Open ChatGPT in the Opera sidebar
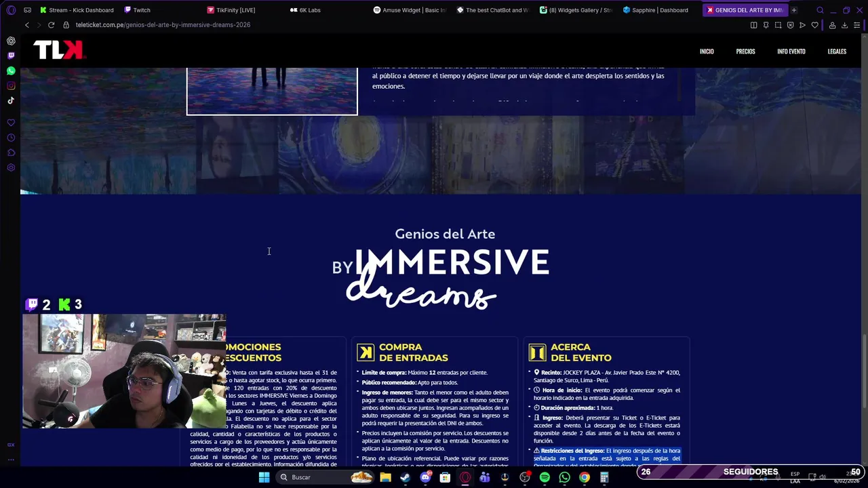 click(11, 41)
